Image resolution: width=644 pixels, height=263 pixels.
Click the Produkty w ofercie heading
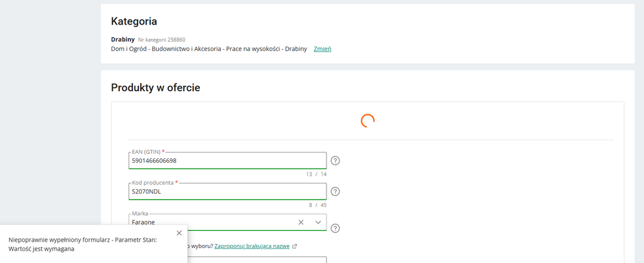point(156,88)
